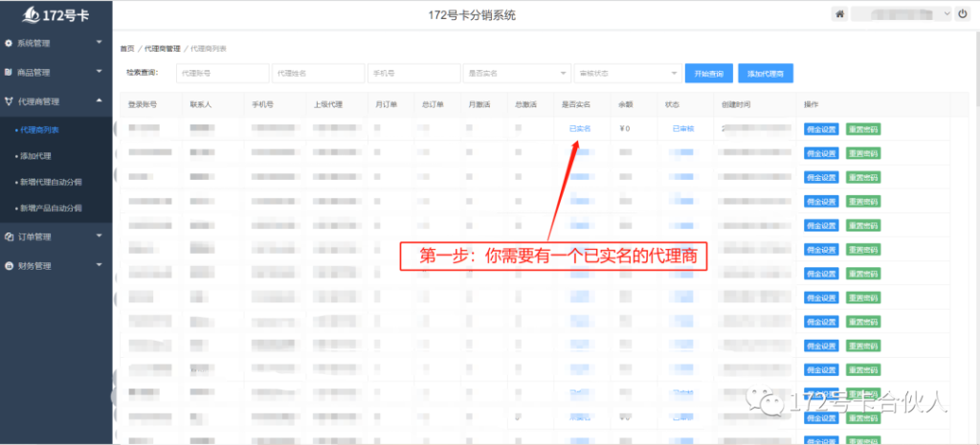Click the 总激活 column header
Viewport: 980px width, 445px height.
(x=525, y=104)
